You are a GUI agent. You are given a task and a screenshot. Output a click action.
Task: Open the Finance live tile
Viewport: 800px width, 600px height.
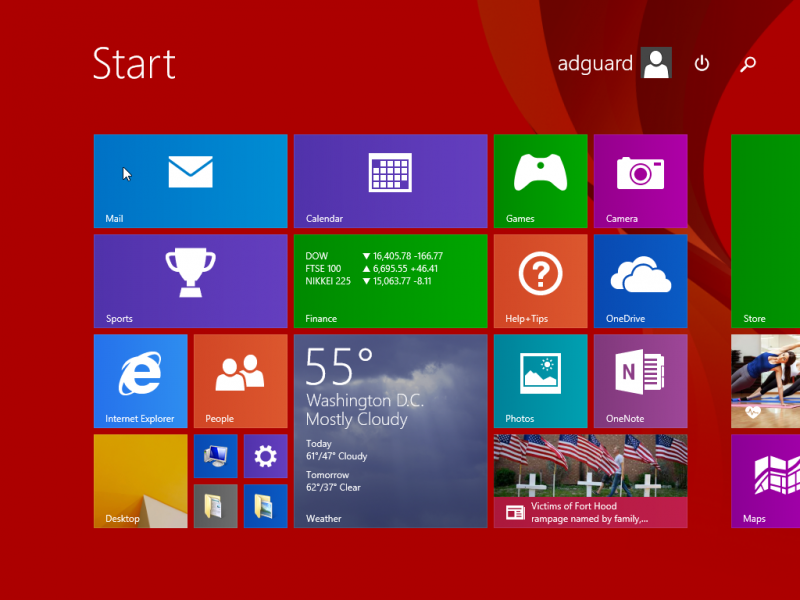(x=390, y=281)
